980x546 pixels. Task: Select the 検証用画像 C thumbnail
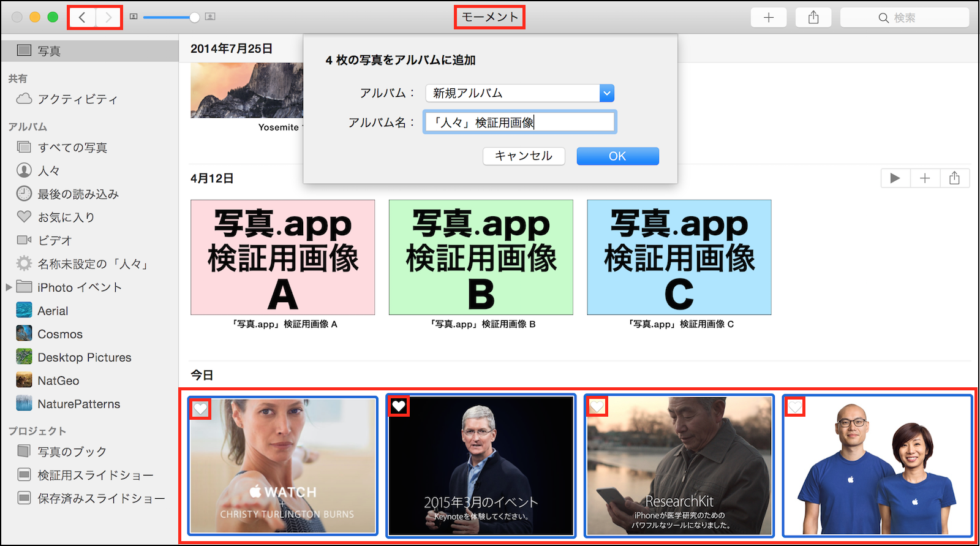click(x=679, y=257)
